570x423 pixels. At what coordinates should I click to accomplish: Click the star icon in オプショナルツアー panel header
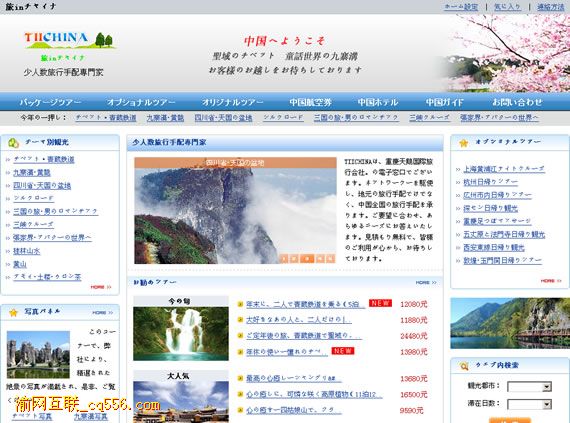(463, 143)
